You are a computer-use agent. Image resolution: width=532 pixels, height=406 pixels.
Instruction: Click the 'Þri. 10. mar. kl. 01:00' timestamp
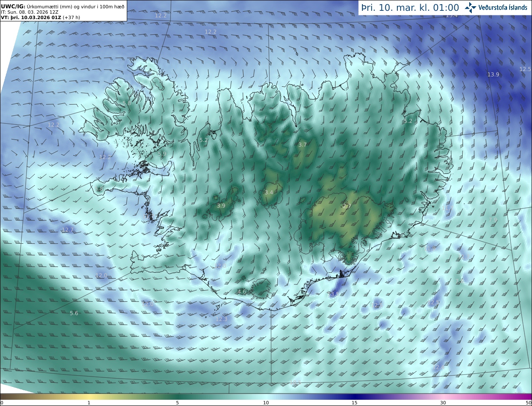pyautogui.click(x=410, y=7)
